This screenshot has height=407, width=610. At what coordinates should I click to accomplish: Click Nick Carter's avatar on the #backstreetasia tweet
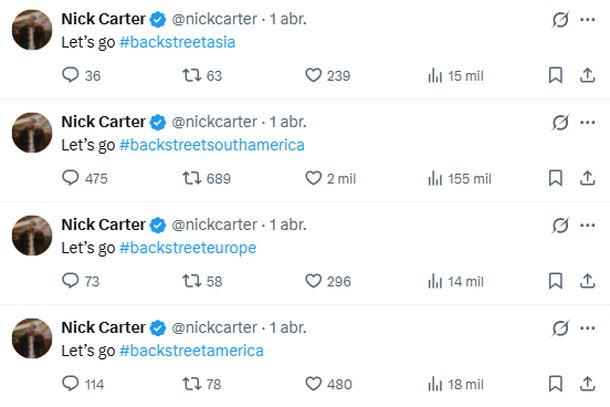(32, 30)
